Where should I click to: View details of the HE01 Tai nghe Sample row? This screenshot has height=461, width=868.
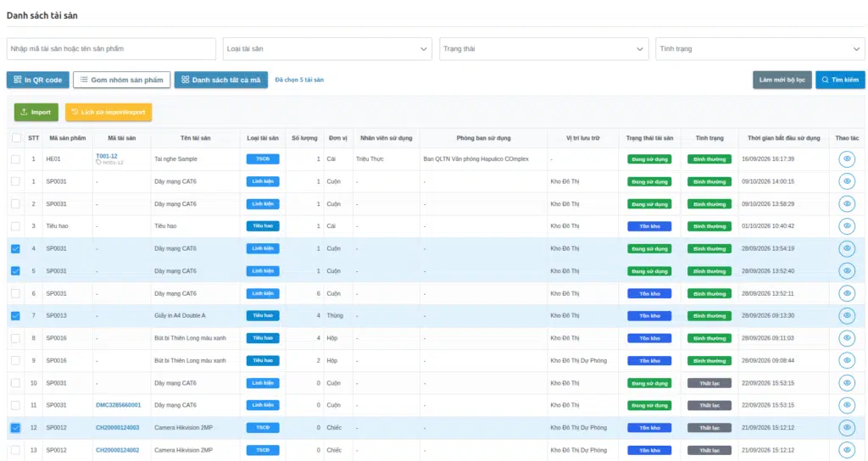847,158
